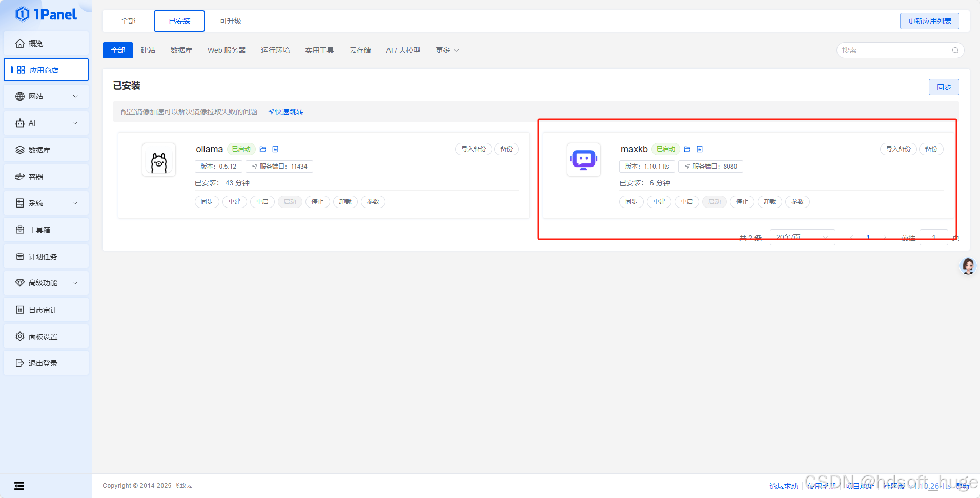This screenshot has height=498, width=980.
Task: Click the ollama app icon
Action: [x=159, y=160]
